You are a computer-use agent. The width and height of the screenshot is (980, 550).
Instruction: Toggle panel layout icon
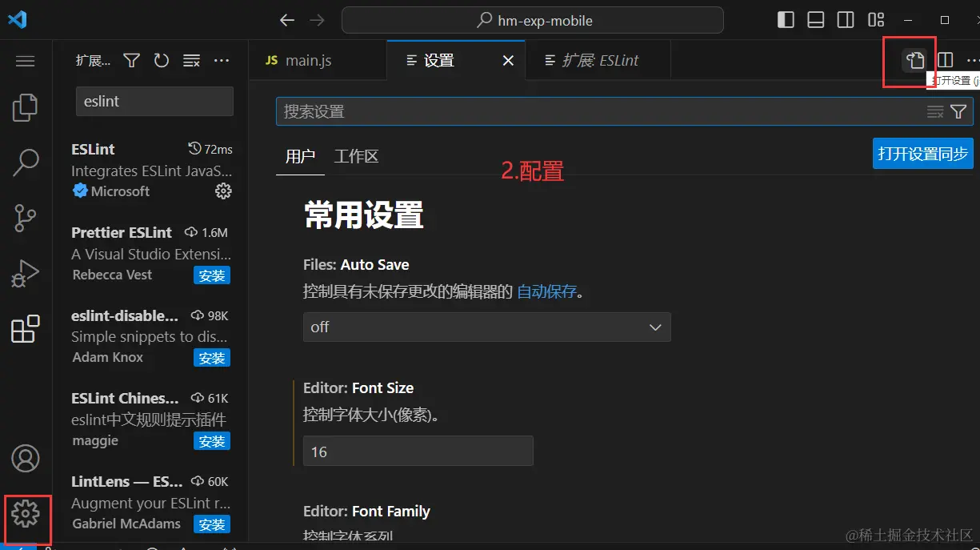pos(816,20)
